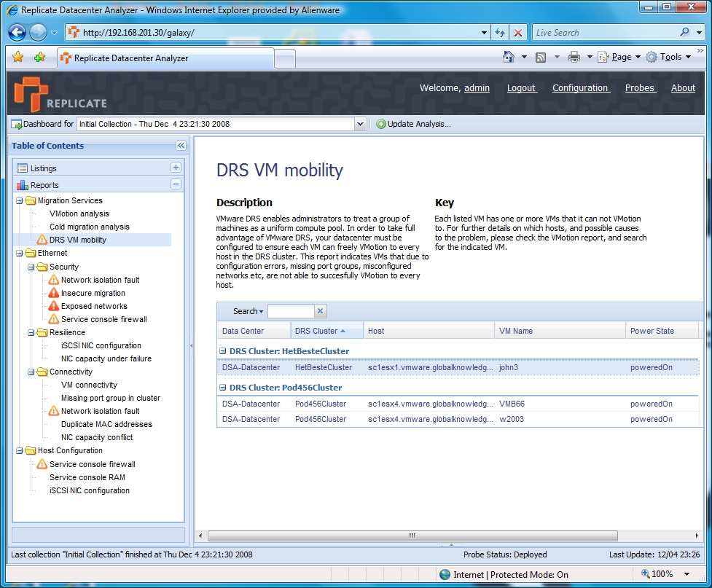The image size is (712, 588).
Task: Collapse the Reports section minus button
Action: [x=176, y=184]
